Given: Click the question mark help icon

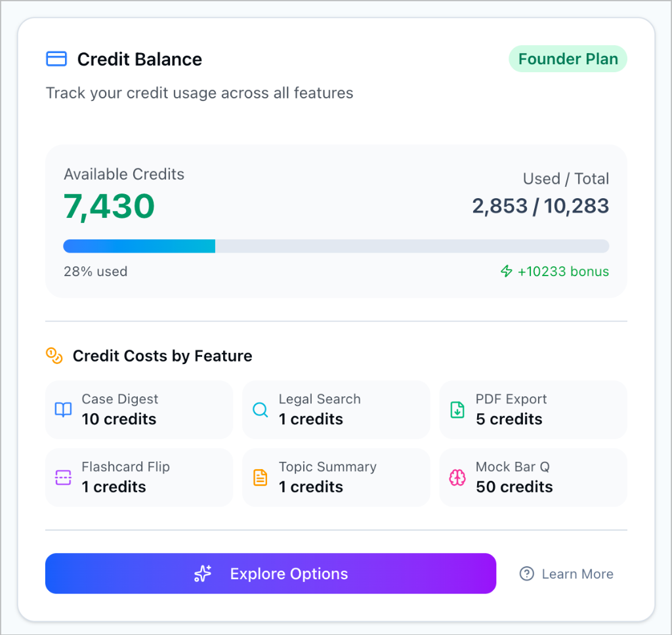Looking at the screenshot, I should (x=526, y=573).
